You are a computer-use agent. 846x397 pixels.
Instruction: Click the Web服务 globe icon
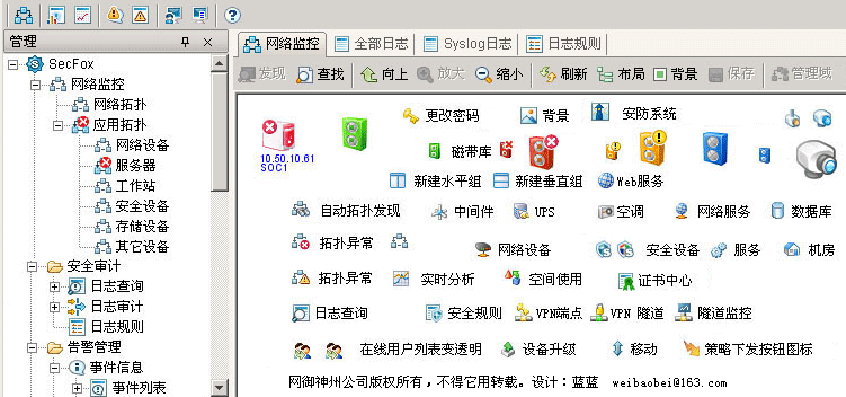coord(606,181)
